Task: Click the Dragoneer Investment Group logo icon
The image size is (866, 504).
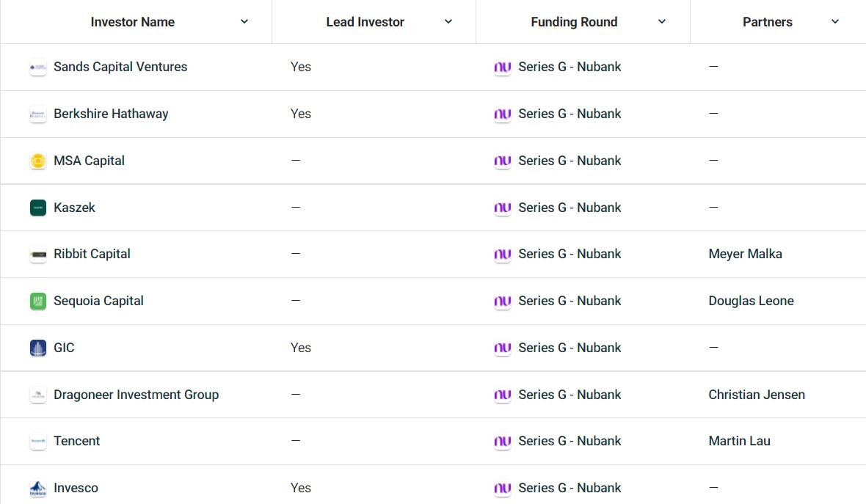Action: [38, 395]
